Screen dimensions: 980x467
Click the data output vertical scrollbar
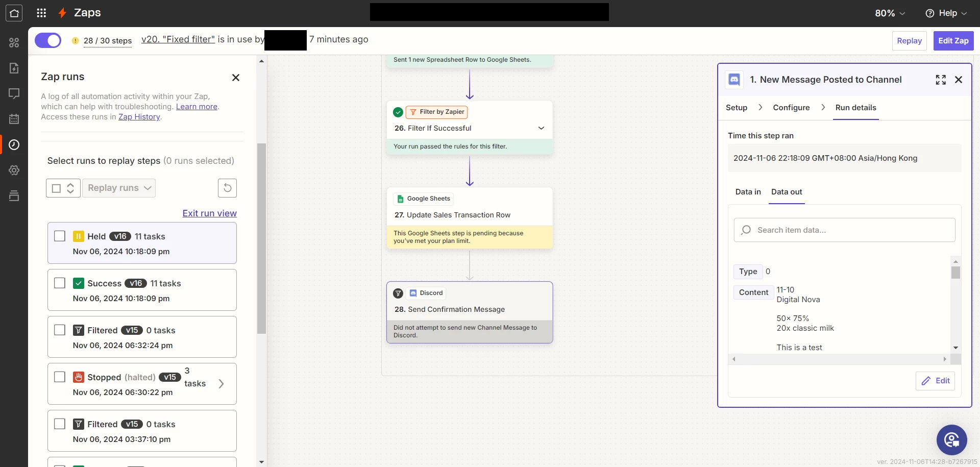coord(955,273)
